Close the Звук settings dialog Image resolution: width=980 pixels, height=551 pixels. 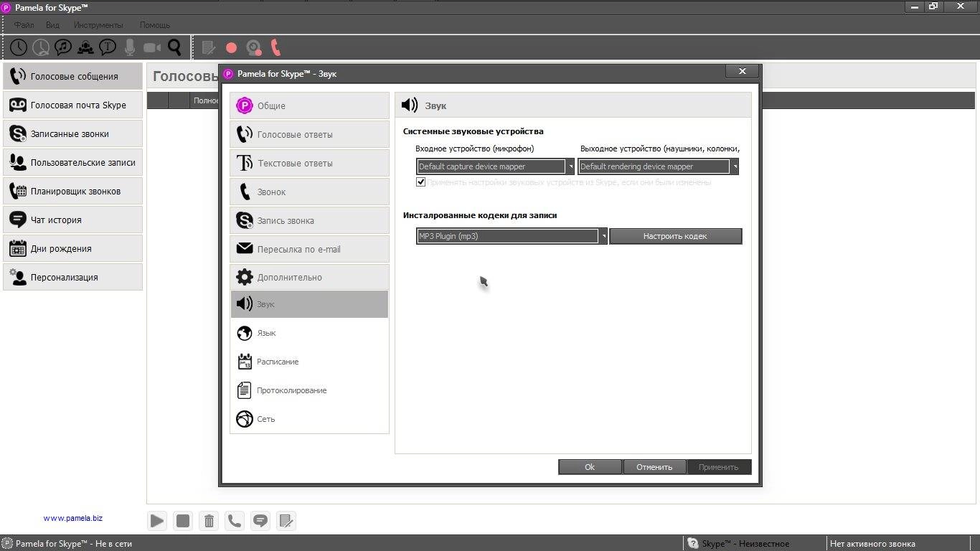(x=743, y=71)
